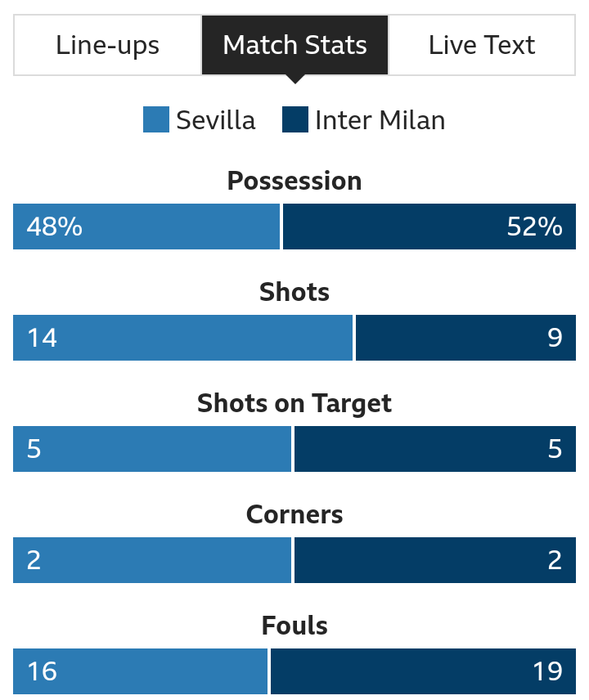This screenshot has width=589, height=700.
Task: Switch to the Line-ups tab
Action: (108, 45)
